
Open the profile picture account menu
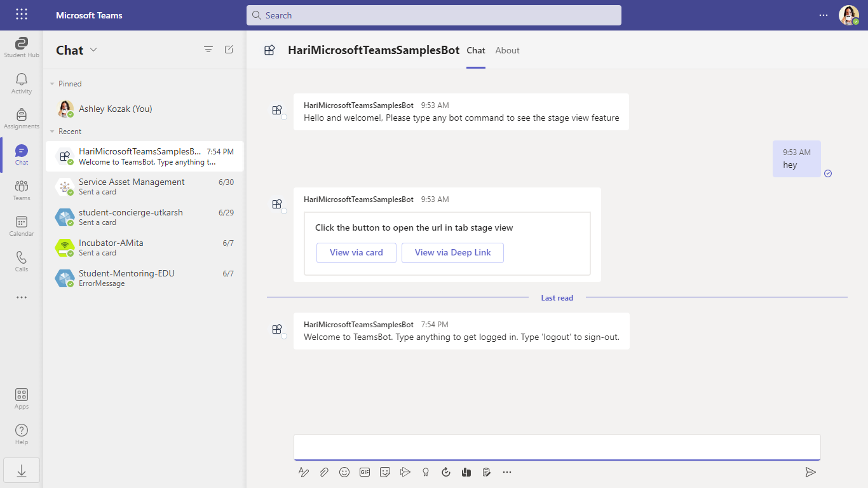pyautogui.click(x=849, y=15)
